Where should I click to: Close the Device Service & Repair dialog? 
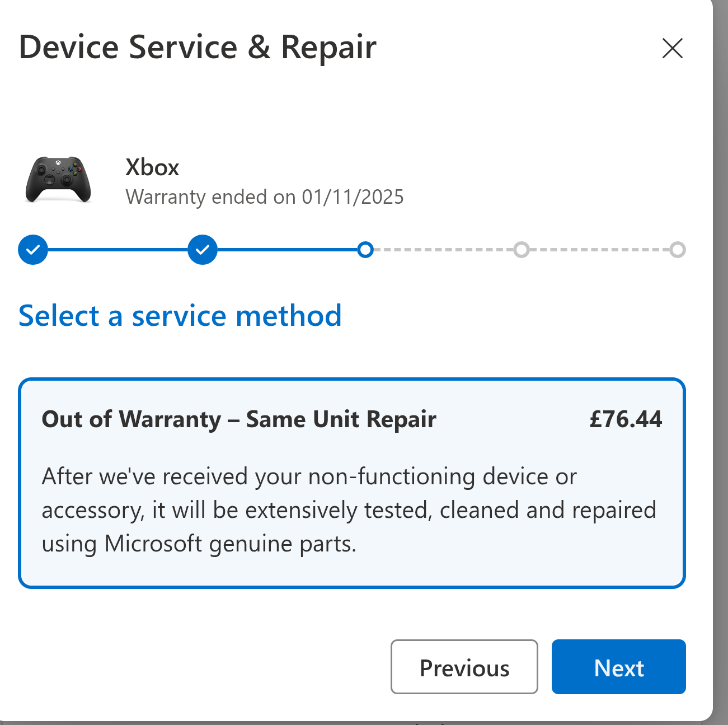pos(672,48)
